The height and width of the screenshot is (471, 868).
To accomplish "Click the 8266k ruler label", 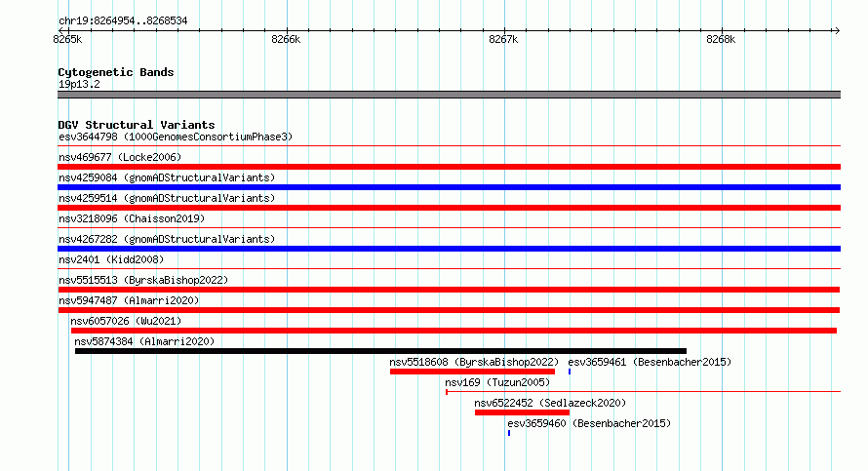I will point(286,39).
